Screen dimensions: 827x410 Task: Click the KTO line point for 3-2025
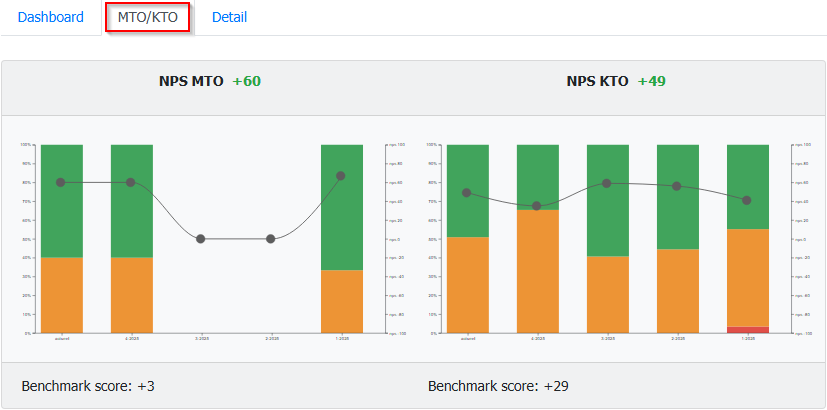(607, 183)
